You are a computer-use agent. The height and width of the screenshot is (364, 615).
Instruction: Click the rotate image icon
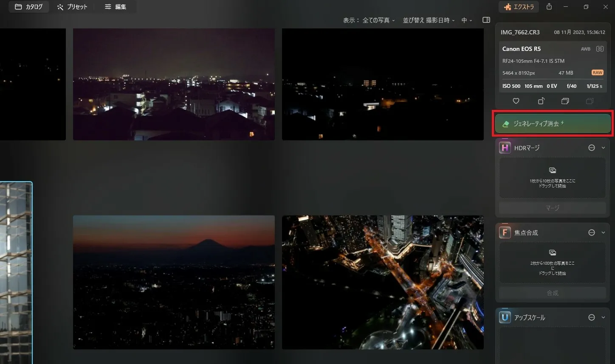tap(541, 101)
